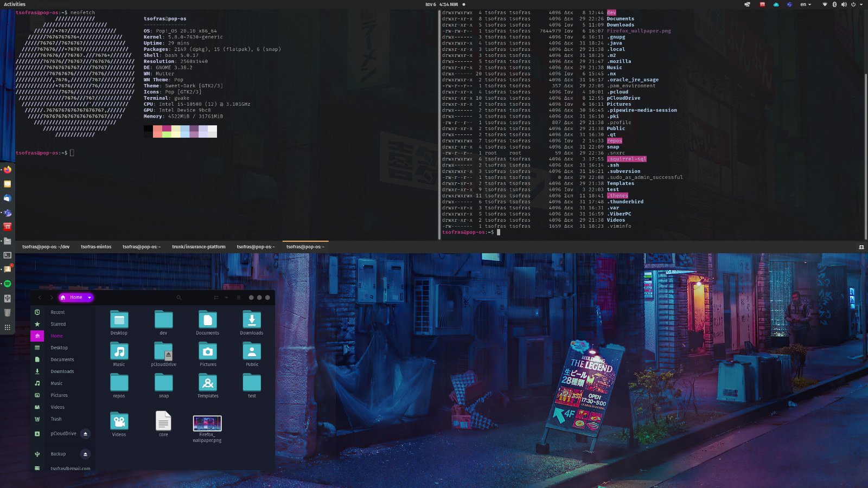Switch to trunk/insurance-platform tab
The height and width of the screenshot is (488, 868).
pyautogui.click(x=199, y=247)
